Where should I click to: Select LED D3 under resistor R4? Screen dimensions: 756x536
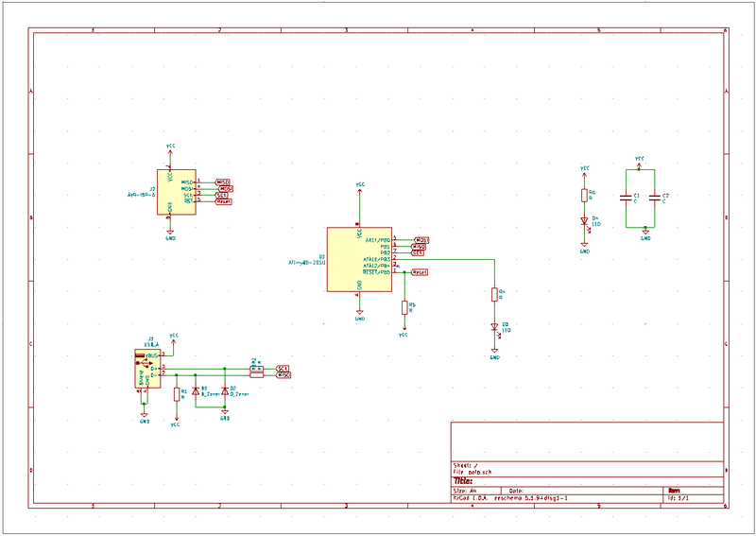pos(494,328)
